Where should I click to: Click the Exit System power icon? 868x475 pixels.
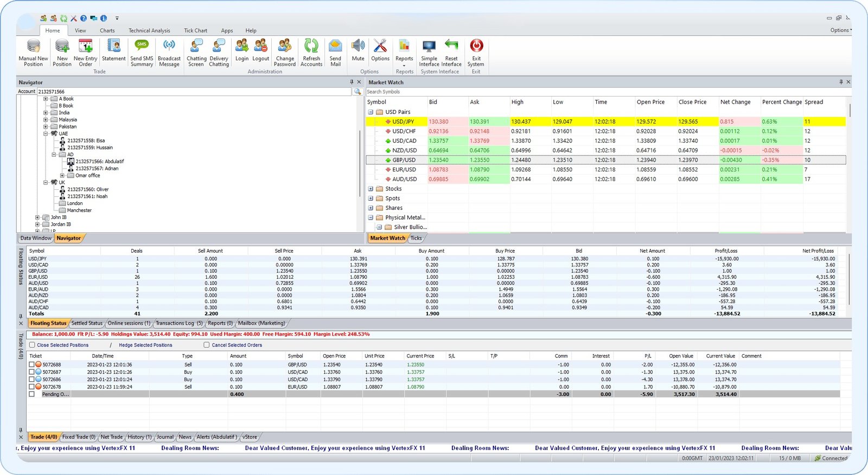pos(476,47)
